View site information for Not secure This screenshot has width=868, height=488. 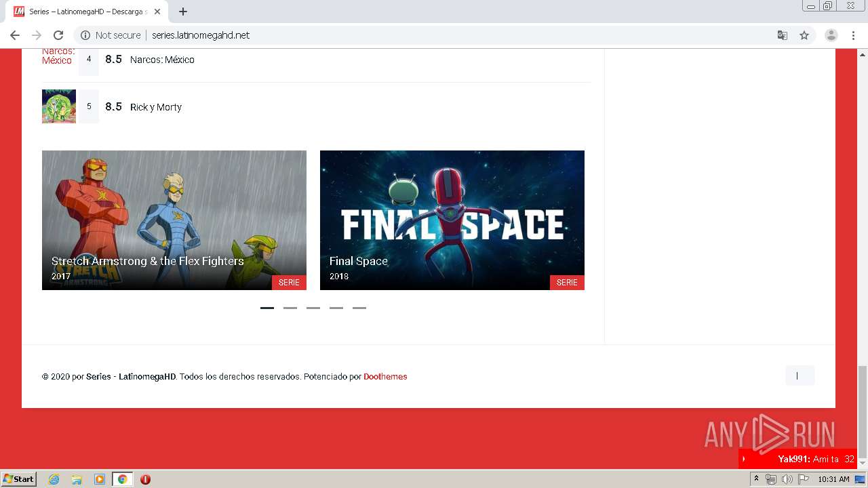pos(111,35)
